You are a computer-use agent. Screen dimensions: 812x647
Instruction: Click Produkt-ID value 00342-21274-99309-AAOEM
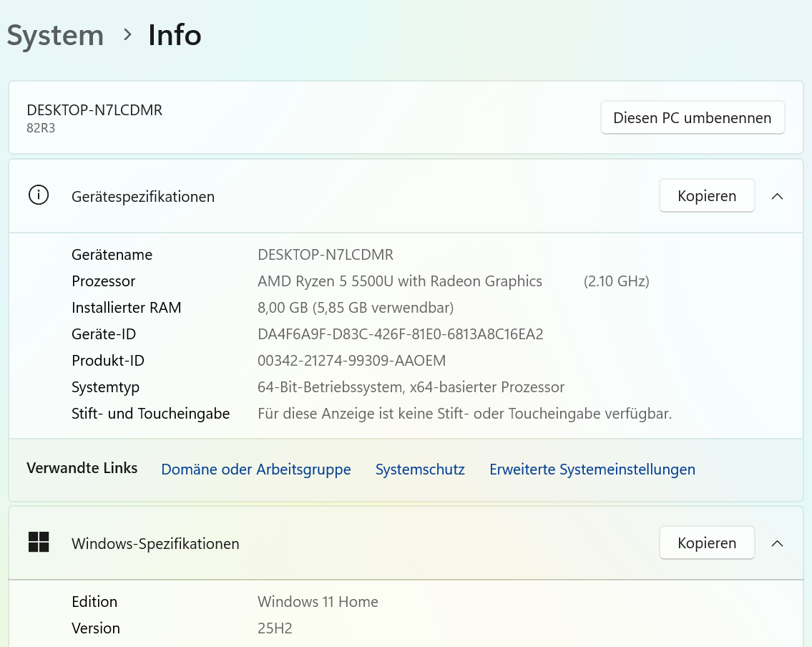[x=351, y=361]
